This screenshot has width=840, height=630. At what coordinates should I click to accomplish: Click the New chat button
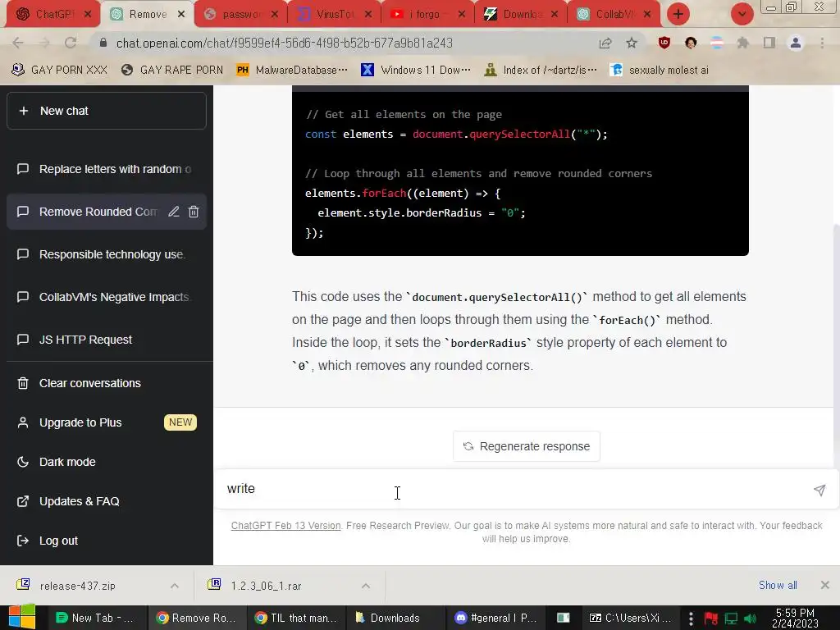pyautogui.click(x=107, y=111)
